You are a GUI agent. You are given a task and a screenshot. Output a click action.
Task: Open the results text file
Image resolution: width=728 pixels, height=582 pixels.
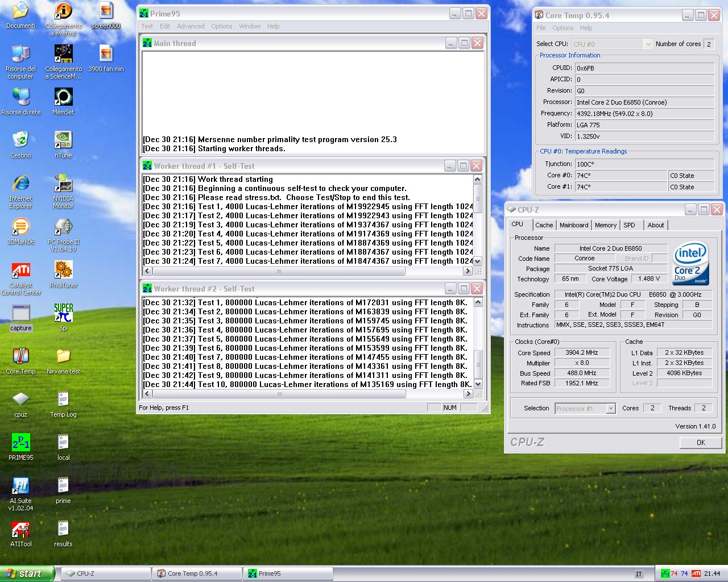click(63, 534)
